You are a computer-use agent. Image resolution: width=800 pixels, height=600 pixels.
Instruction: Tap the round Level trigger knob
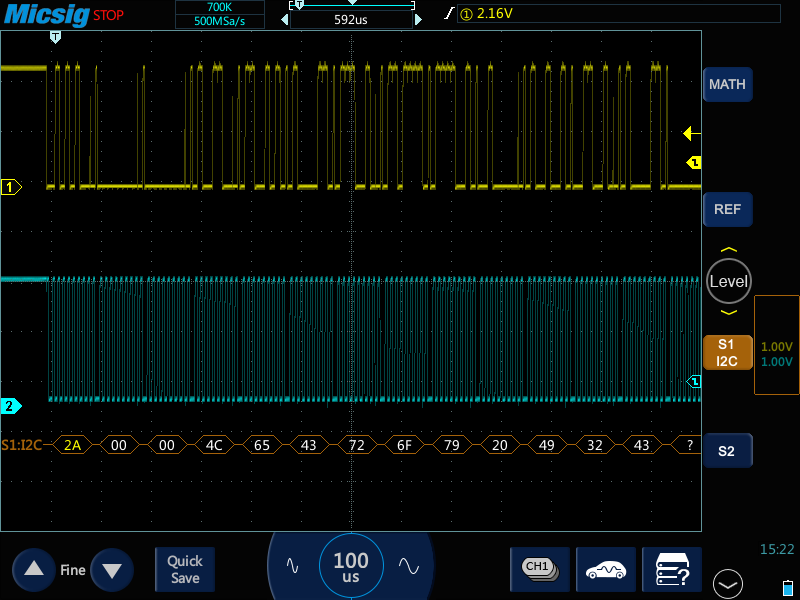click(x=729, y=281)
